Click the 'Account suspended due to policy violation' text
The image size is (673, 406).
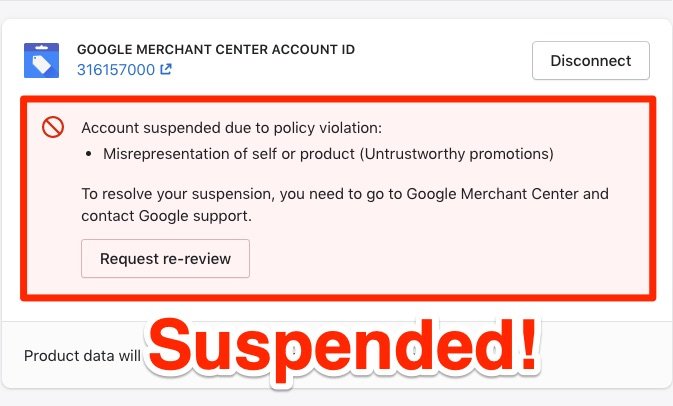pos(232,128)
